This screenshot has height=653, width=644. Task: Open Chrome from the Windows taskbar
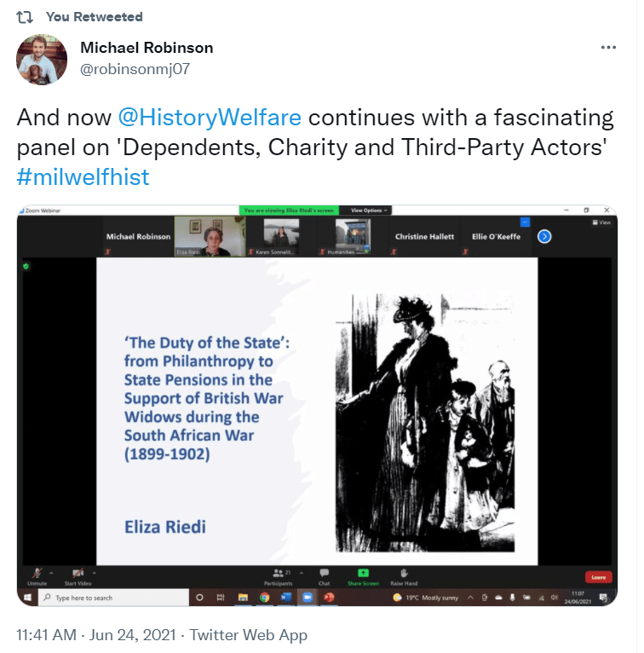click(264, 598)
